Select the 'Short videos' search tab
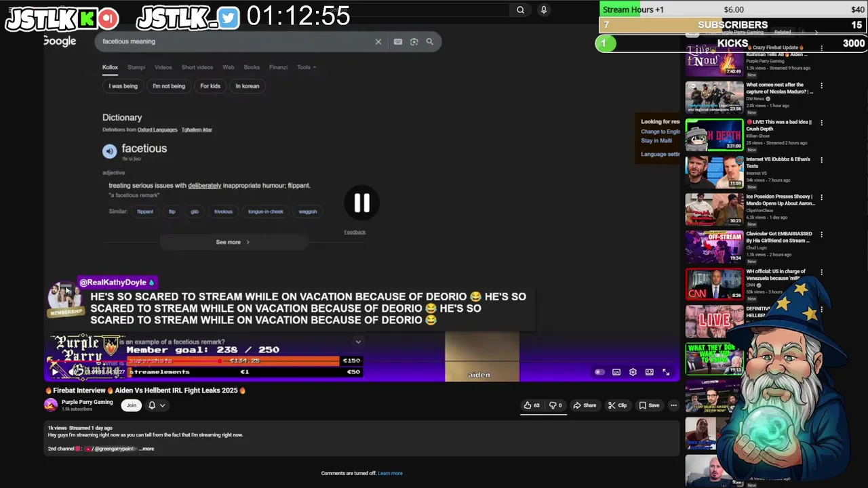868x488 pixels. (197, 67)
